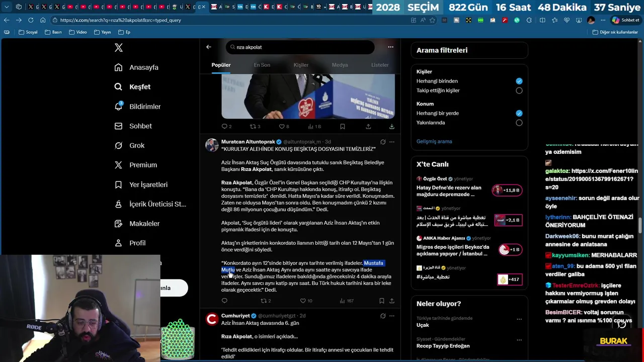
Task: Reply to Muratcan Altuntoprak's post
Action: (224, 301)
